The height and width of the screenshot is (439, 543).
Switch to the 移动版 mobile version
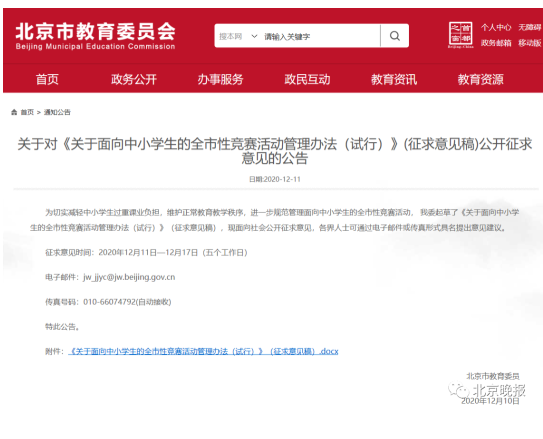coord(530,43)
